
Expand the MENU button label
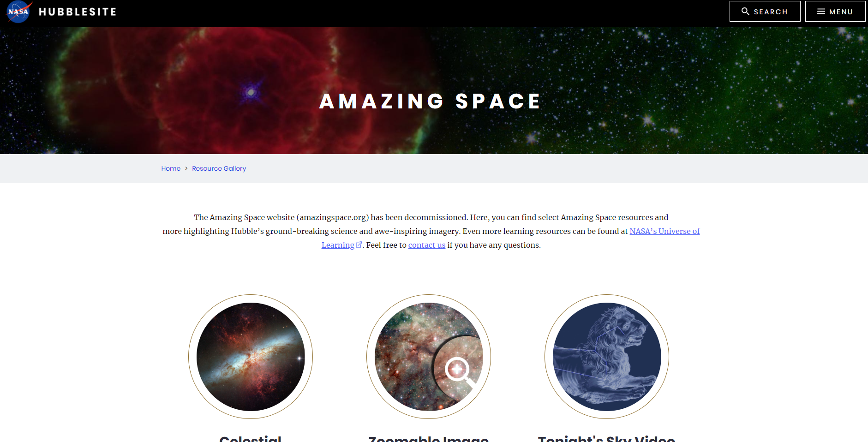(x=841, y=12)
